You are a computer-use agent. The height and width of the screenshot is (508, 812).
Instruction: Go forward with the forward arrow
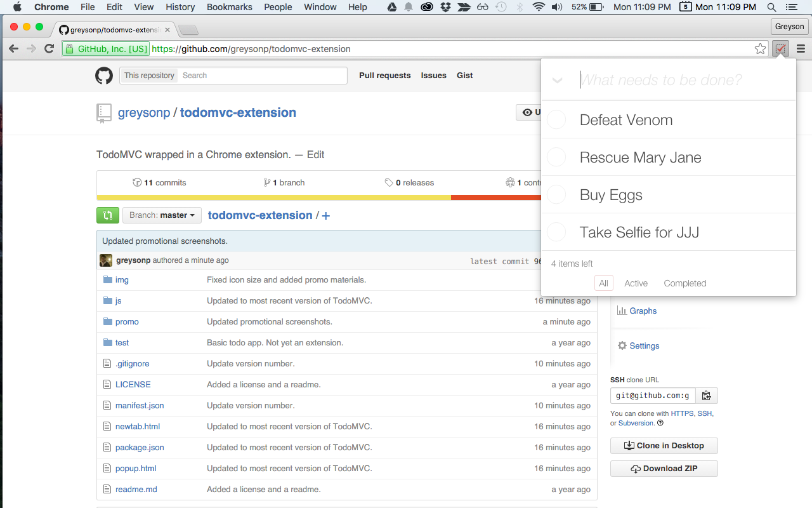31,49
